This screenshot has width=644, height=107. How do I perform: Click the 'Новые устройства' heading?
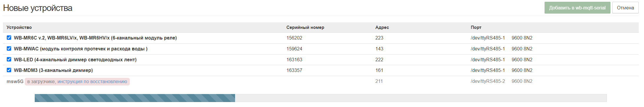click(38, 8)
